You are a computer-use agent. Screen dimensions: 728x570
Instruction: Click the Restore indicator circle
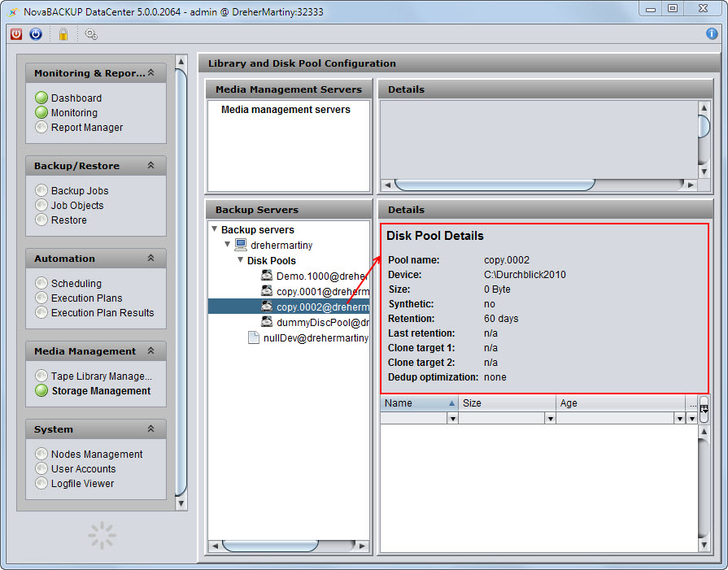point(41,220)
